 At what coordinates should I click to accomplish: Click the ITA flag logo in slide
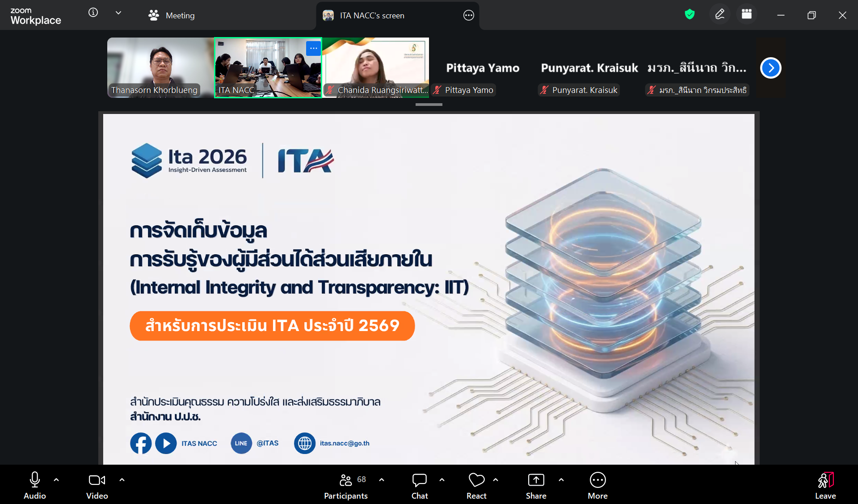point(306,160)
